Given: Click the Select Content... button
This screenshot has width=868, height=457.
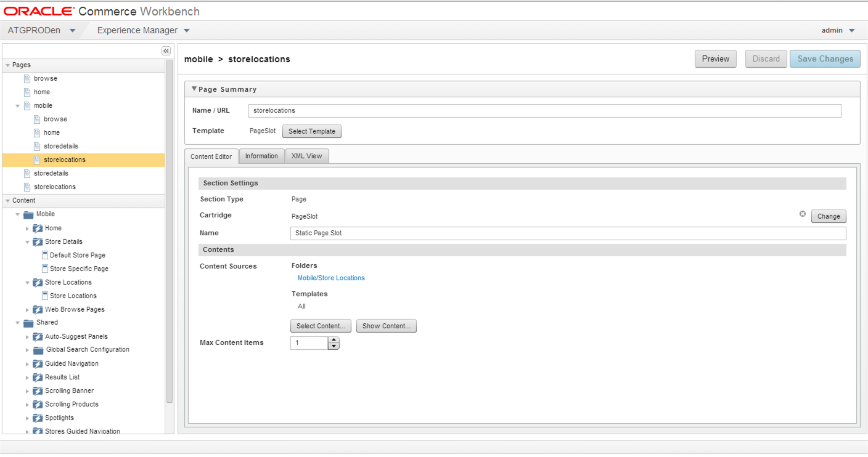Looking at the screenshot, I should pyautogui.click(x=321, y=326).
